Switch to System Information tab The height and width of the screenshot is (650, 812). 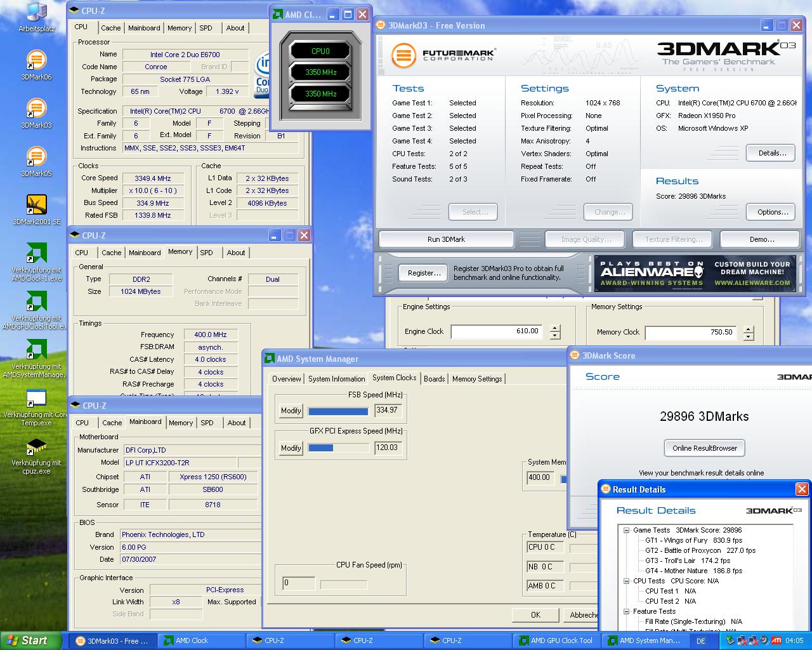(336, 379)
